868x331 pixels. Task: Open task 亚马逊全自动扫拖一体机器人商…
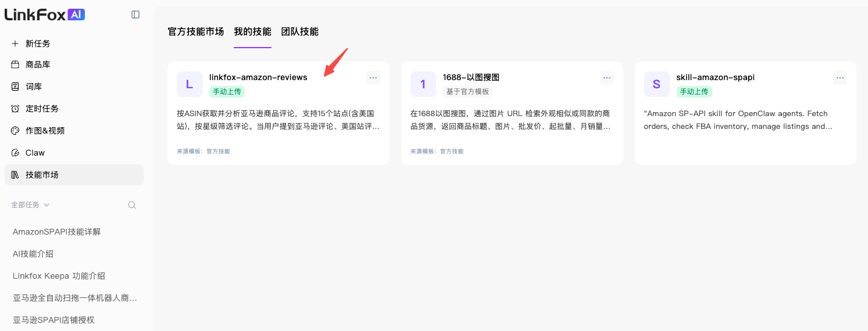click(74, 298)
